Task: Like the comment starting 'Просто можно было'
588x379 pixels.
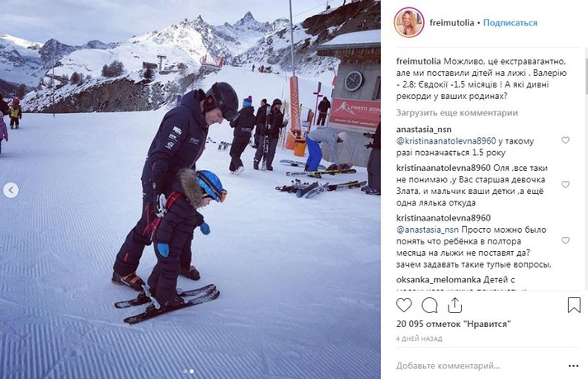Action: pyautogui.click(x=565, y=240)
